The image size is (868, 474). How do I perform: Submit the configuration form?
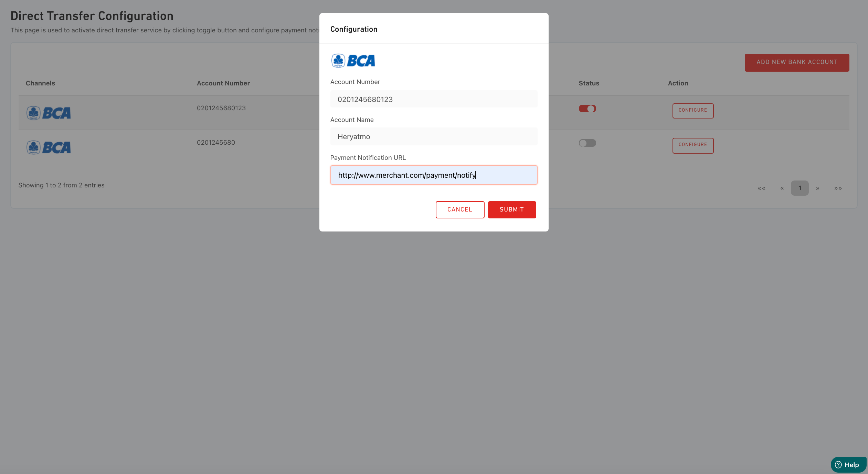click(x=512, y=209)
